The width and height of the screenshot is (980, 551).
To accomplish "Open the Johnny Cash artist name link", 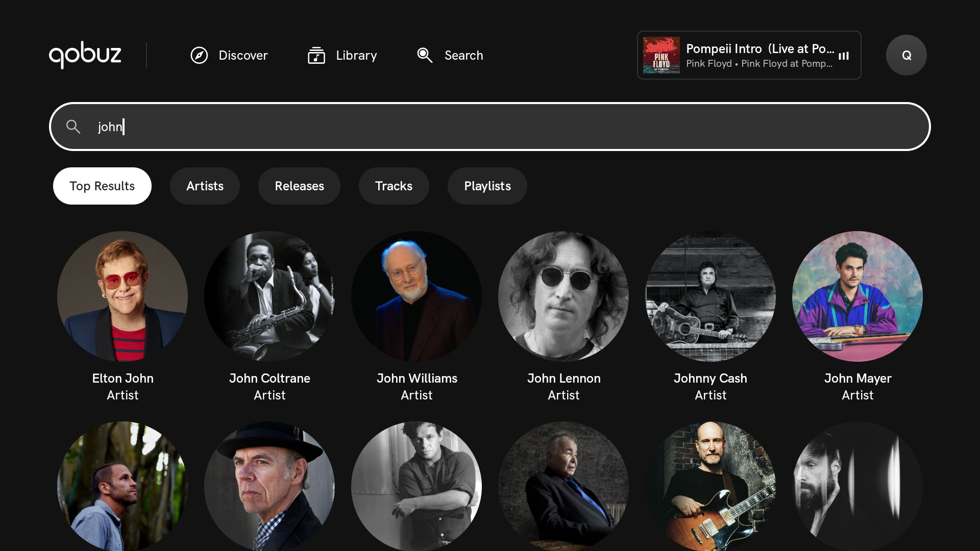I will tap(710, 378).
